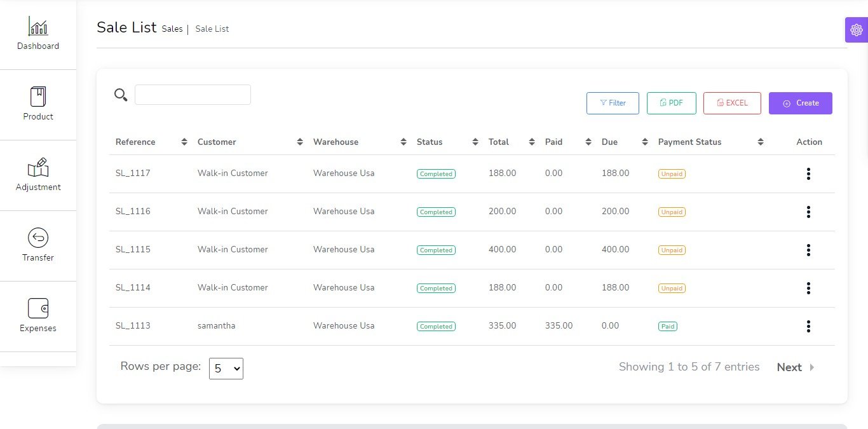868x429 pixels.
Task: Open the Dashboard chart icon
Action: pos(38,27)
